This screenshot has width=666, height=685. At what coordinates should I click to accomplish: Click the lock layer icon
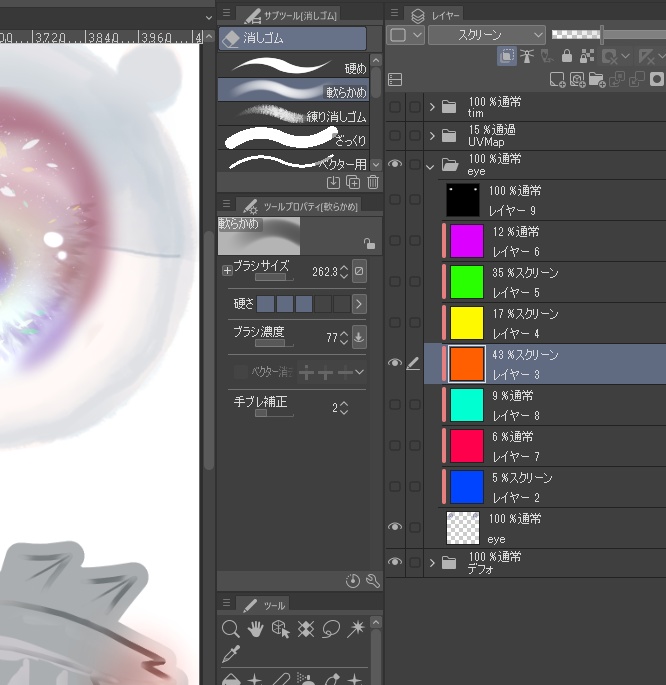pyautogui.click(x=567, y=56)
